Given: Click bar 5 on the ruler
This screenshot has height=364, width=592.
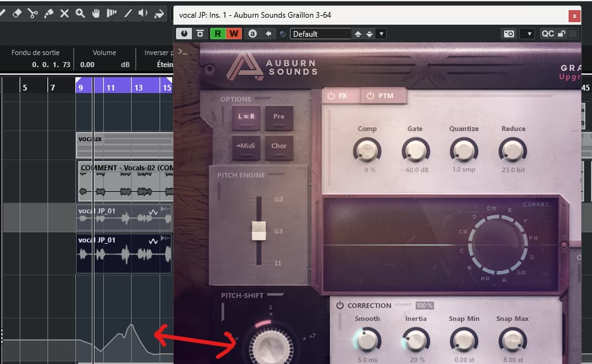Looking at the screenshot, I should 25,87.
